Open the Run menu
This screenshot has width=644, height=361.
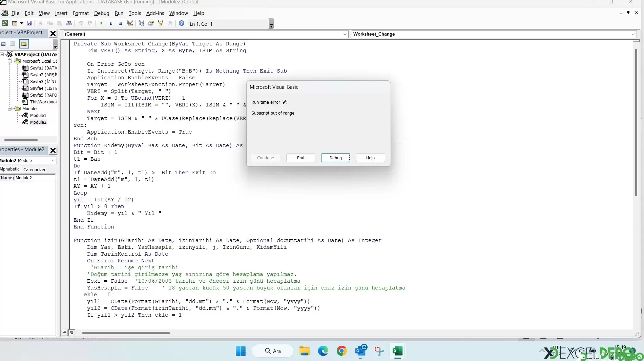coord(119,13)
